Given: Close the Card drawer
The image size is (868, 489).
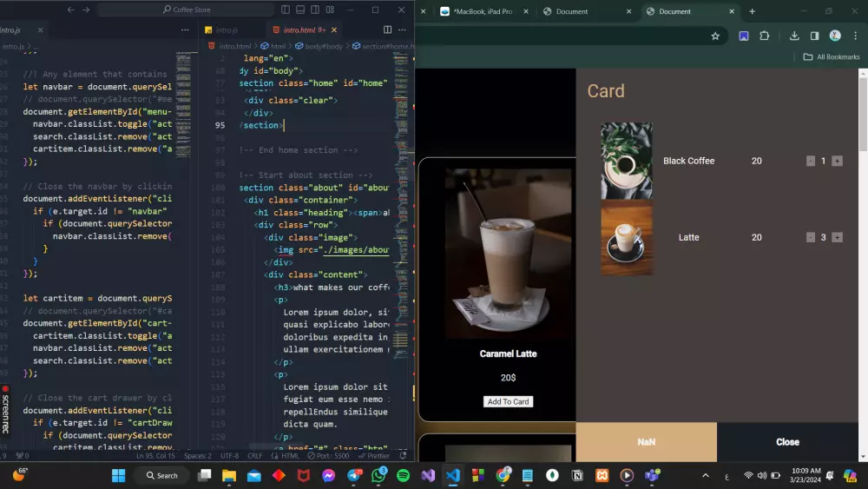Looking at the screenshot, I should click(x=787, y=442).
